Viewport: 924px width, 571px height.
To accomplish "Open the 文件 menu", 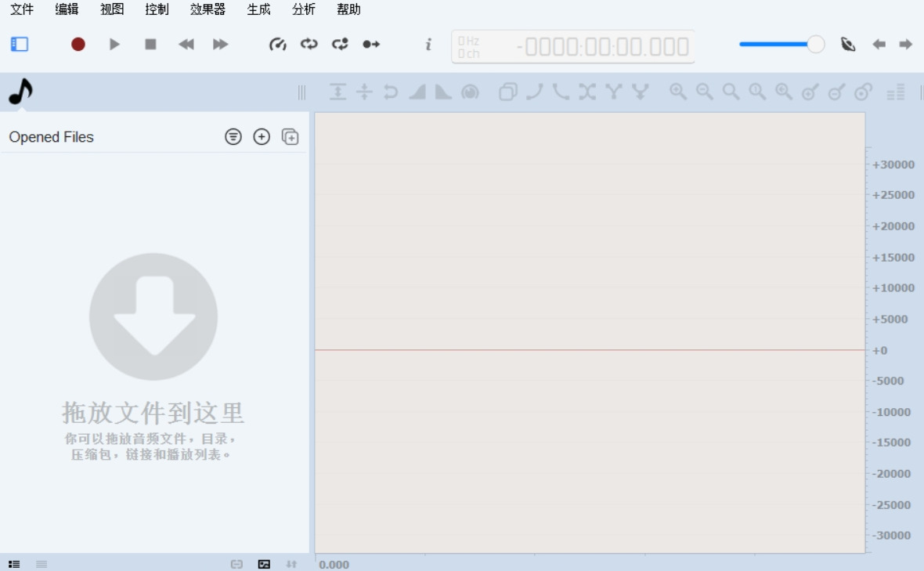I will point(22,9).
